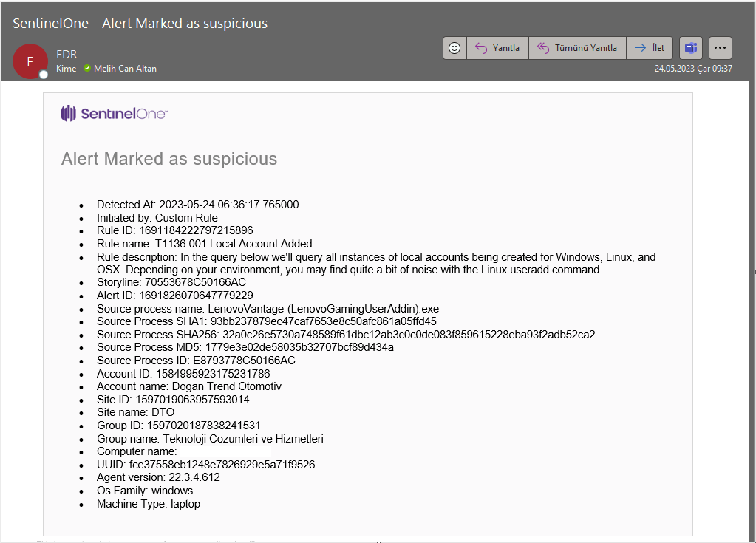756x543 pixels.
Task: Click the Detected At timestamp line
Action: coord(197,205)
